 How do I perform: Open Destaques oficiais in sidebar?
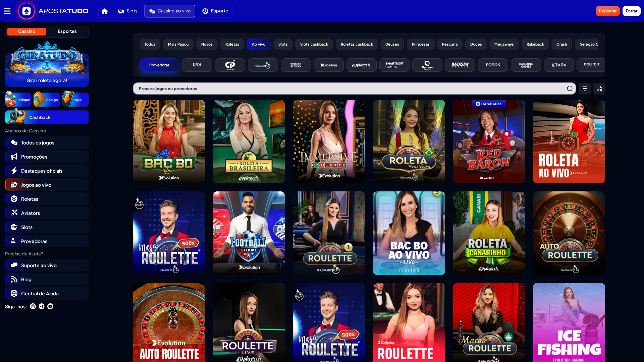pos(47,171)
